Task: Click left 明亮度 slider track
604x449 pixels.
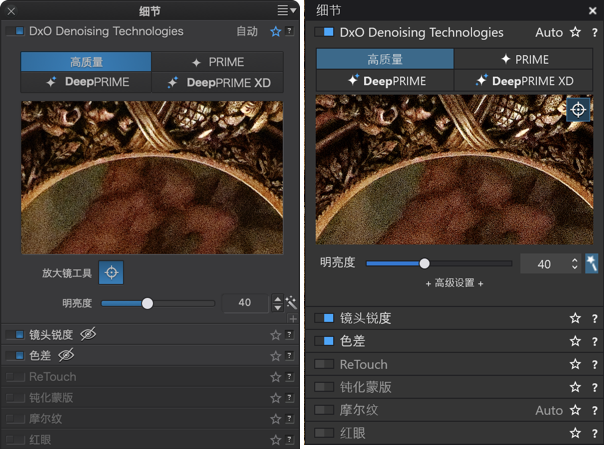Action: [158, 303]
